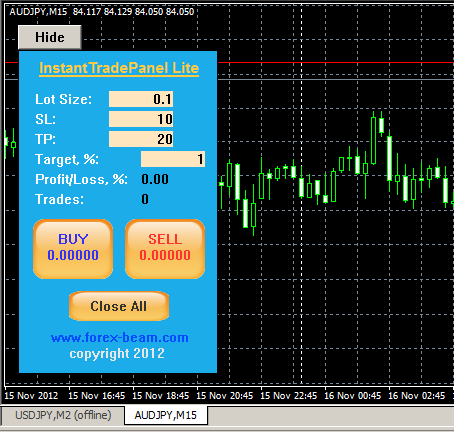Click the Hide button

coord(50,37)
